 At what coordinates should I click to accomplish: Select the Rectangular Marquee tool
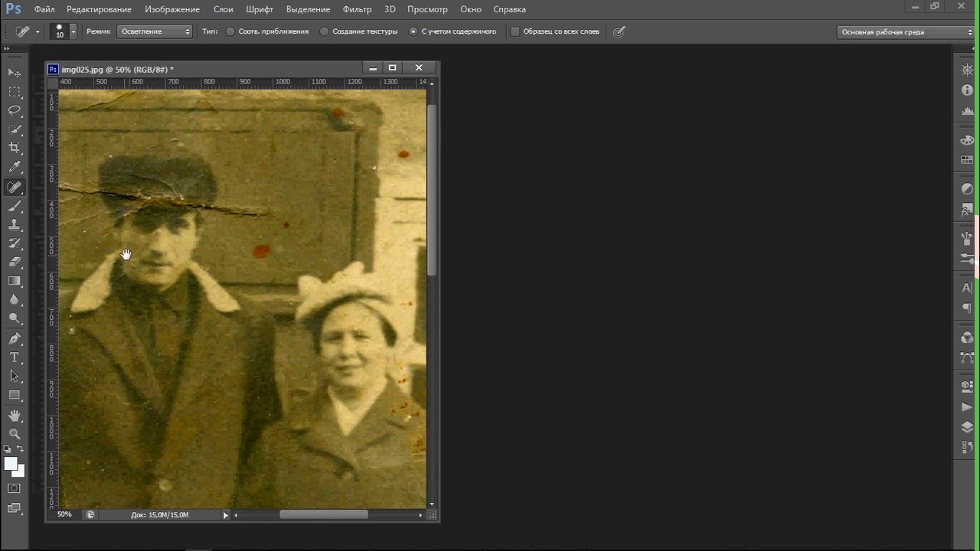coord(15,92)
